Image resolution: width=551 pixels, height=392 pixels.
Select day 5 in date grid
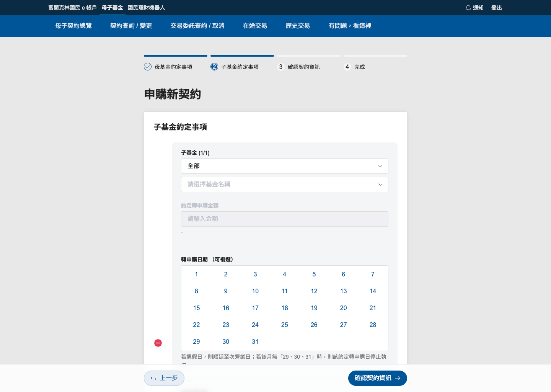click(x=314, y=274)
